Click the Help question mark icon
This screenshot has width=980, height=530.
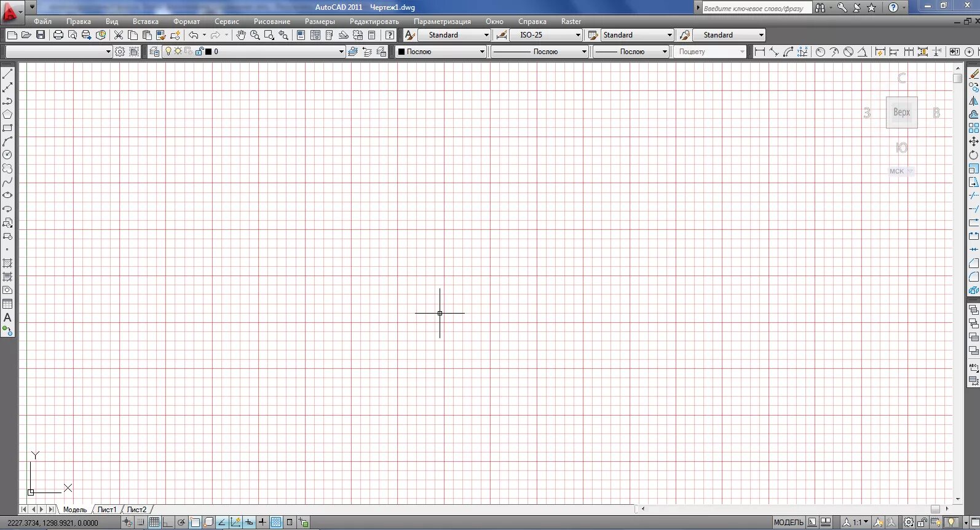coord(390,35)
